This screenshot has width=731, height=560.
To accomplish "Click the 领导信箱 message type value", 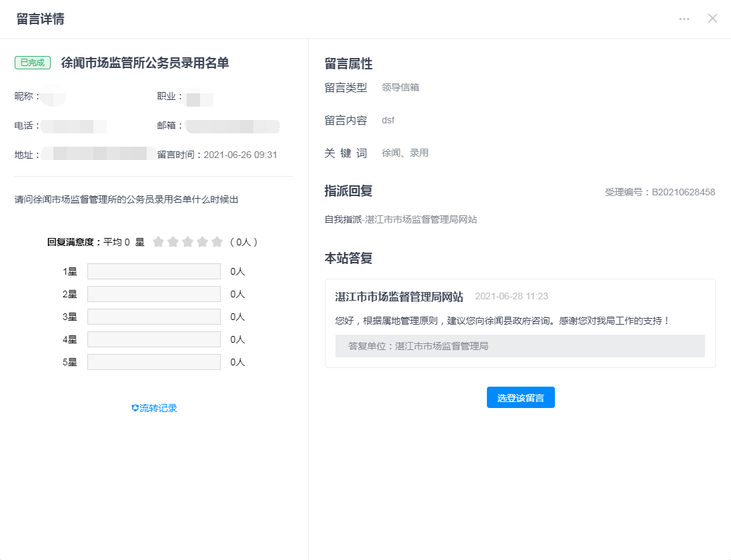I will (400, 87).
